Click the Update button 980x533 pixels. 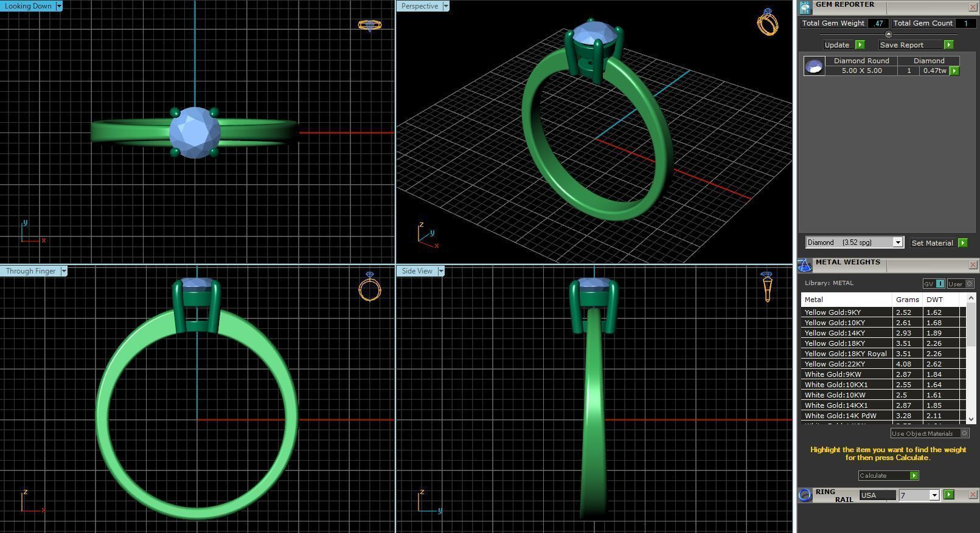click(837, 45)
